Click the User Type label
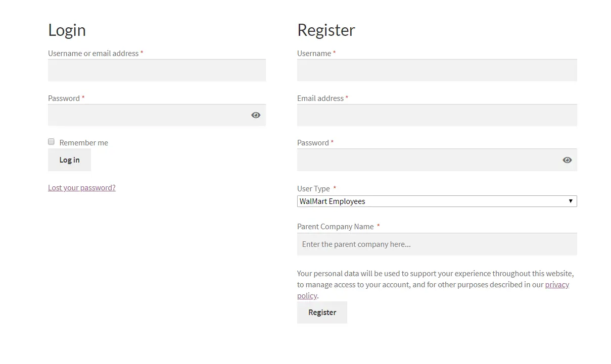The image size is (611, 364). [x=313, y=189]
